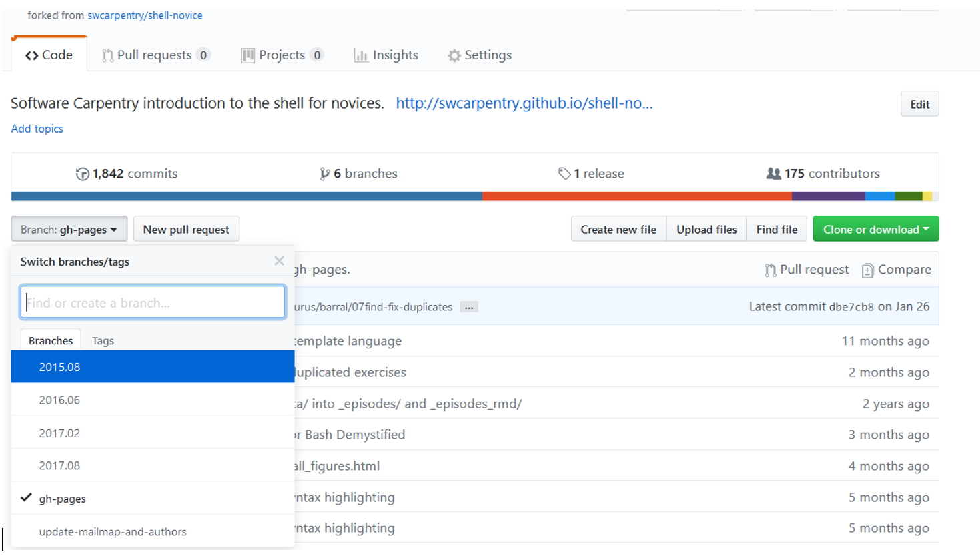Screen dimensions: 980x556
Task: Select the update-mailmap-and-authors branch
Action: coord(152,531)
